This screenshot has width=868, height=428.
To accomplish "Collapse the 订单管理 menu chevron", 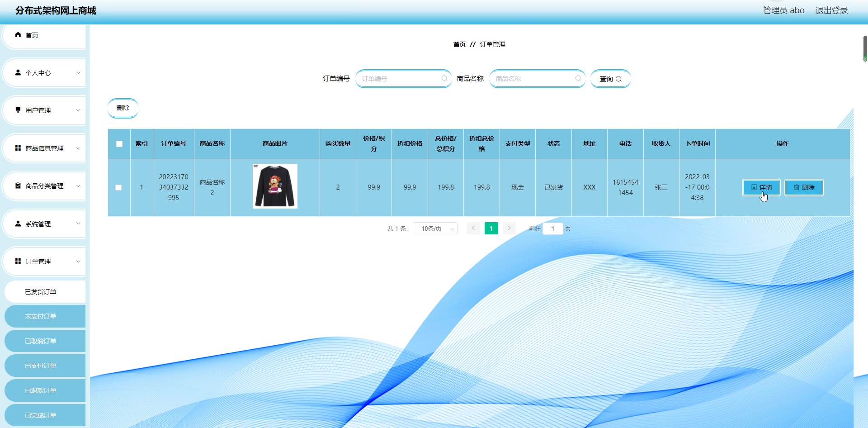I will (x=78, y=261).
